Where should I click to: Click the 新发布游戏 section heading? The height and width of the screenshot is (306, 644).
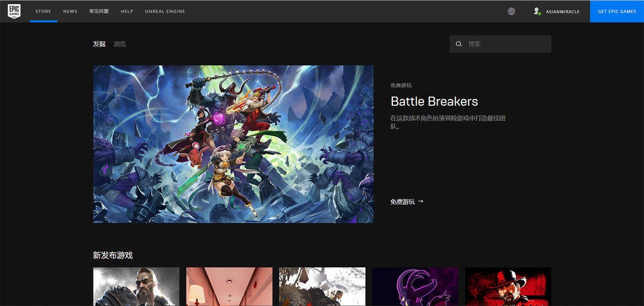pos(113,255)
